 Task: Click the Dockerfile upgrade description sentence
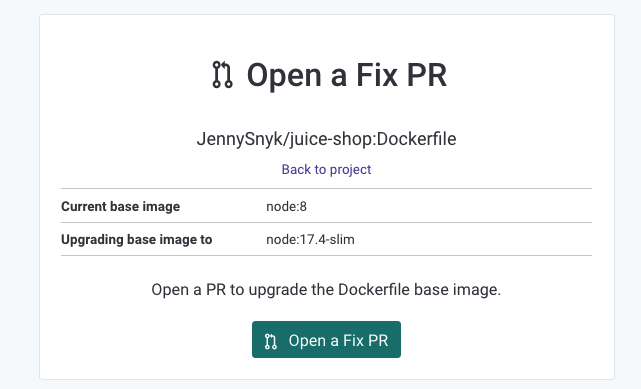(326, 290)
